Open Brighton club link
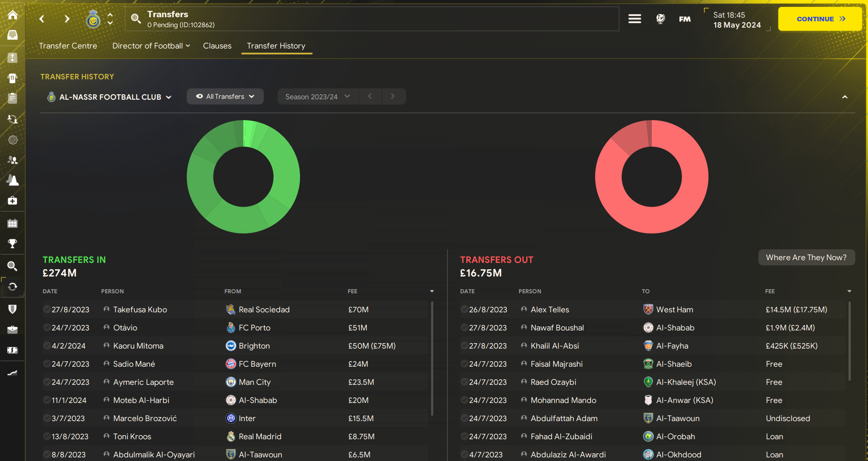The height and width of the screenshot is (461, 868). click(254, 346)
